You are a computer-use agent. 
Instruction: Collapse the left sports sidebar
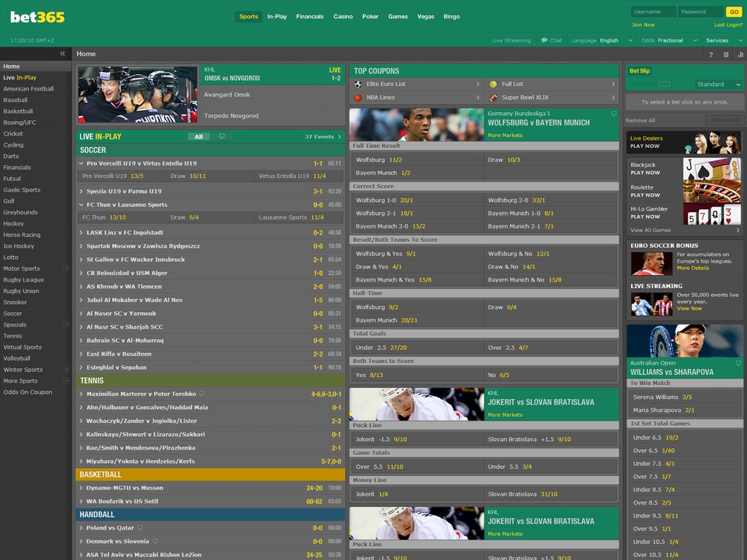[x=62, y=54]
